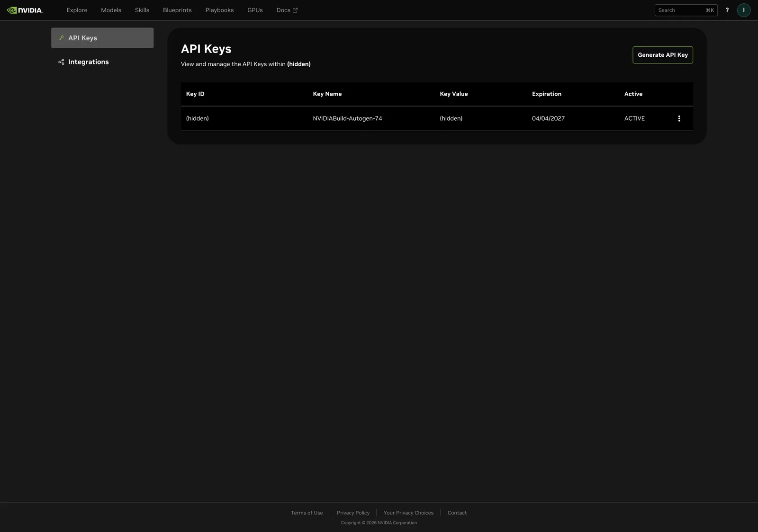Select the API Keys sidebar tab
Viewport: 758px width, 532px height.
102,38
